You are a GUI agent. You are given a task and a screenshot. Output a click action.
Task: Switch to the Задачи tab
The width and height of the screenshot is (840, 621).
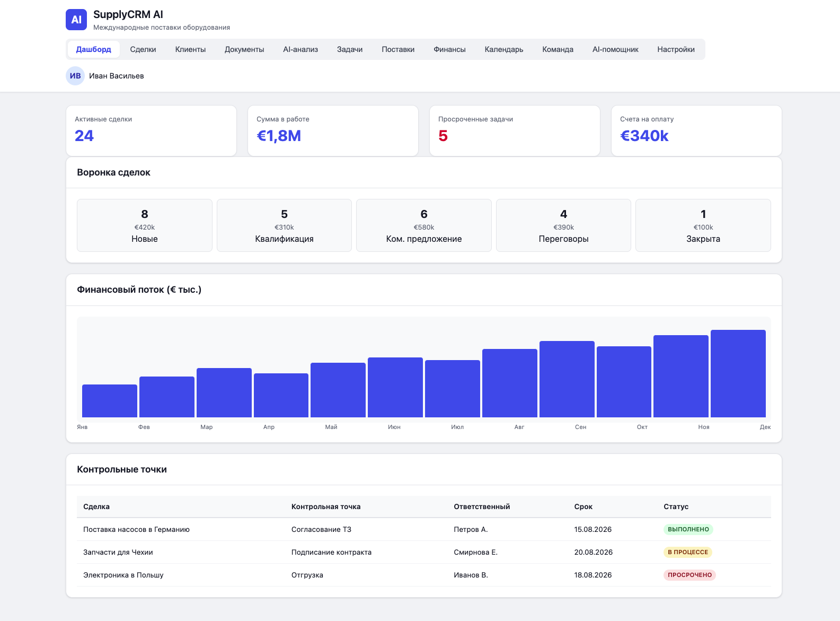[350, 49]
